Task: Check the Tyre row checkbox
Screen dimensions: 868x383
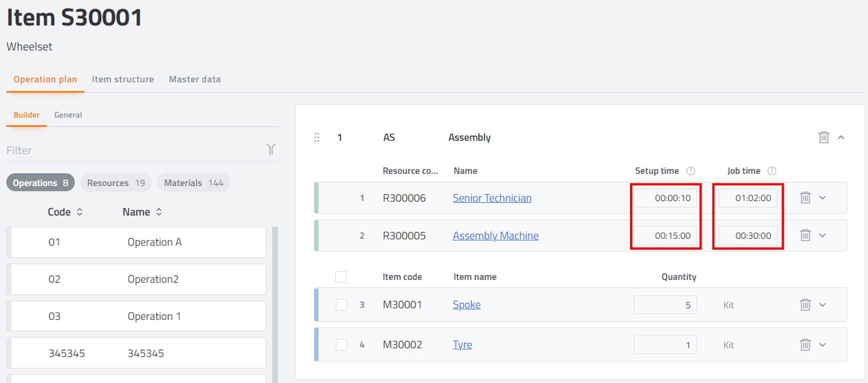Action: pyautogui.click(x=341, y=344)
